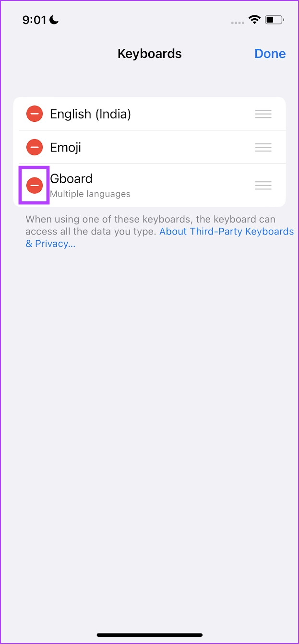Select the English (India) keyboard label
The height and width of the screenshot is (644, 299).
pyautogui.click(x=90, y=114)
